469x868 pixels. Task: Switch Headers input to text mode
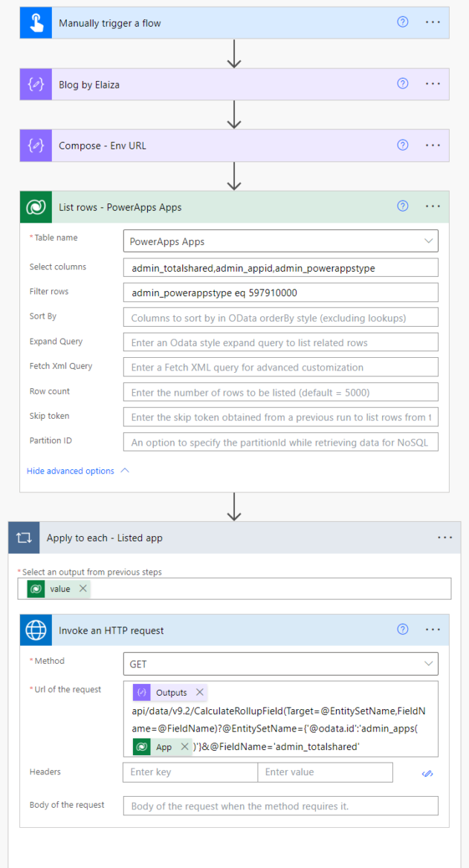pos(427,773)
